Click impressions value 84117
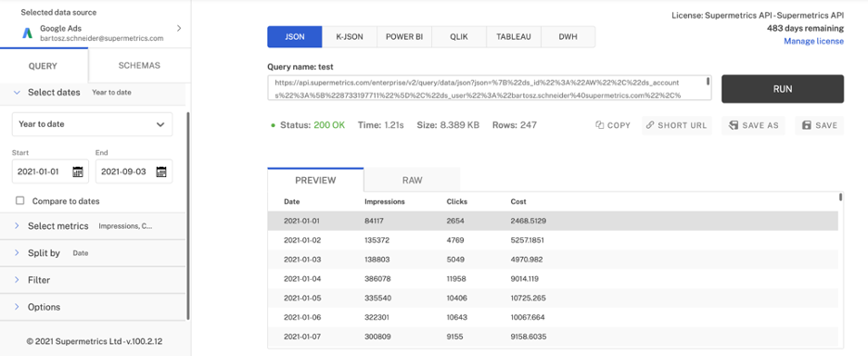868x356 pixels. [376, 221]
